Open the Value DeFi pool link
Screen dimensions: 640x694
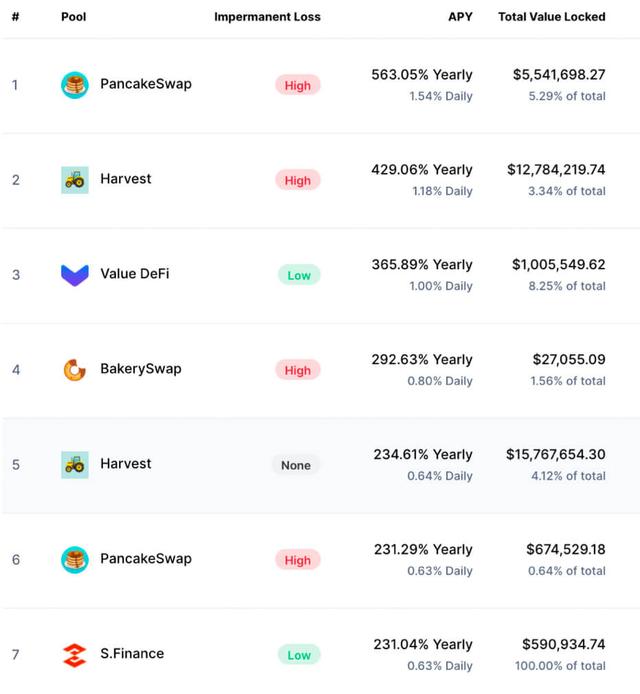coord(135,274)
